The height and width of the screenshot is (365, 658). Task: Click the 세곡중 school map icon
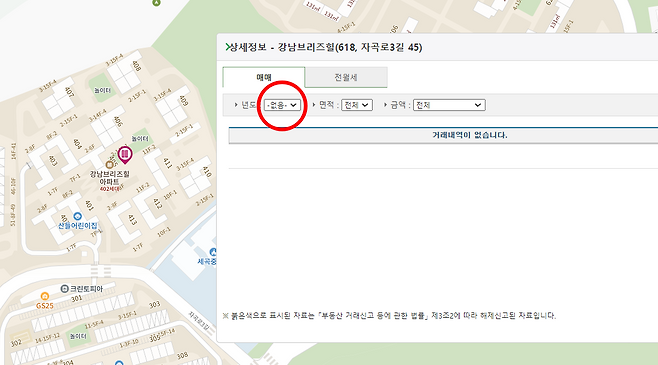213,252
